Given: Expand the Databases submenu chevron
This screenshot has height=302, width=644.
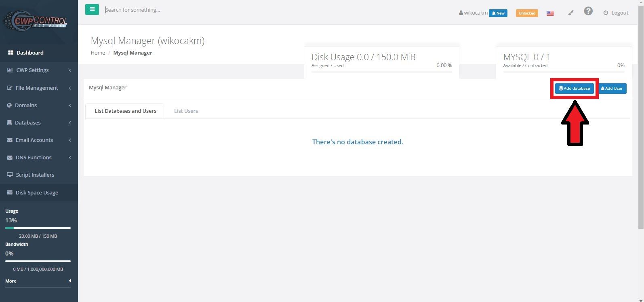Looking at the screenshot, I should tap(70, 122).
